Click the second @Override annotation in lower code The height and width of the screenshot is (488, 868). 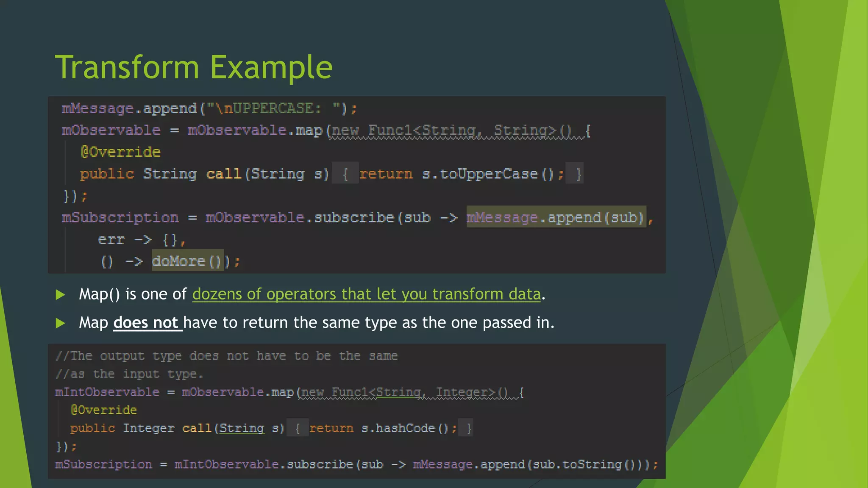[x=104, y=410]
